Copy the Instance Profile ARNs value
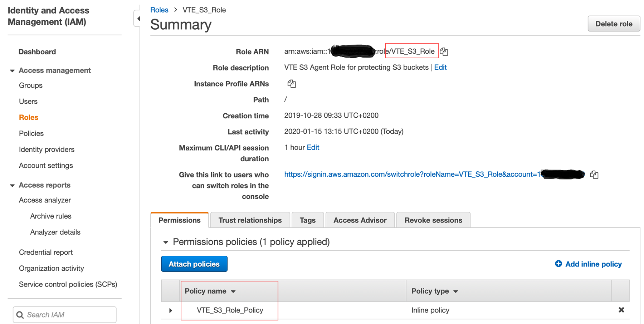This screenshot has height=324, width=644. 292,84
